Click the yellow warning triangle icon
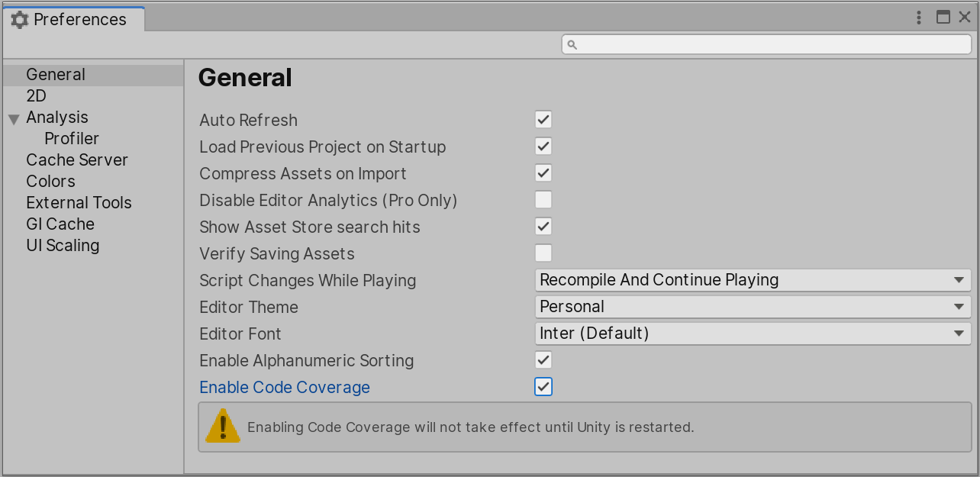The height and width of the screenshot is (477, 980). pos(223,426)
